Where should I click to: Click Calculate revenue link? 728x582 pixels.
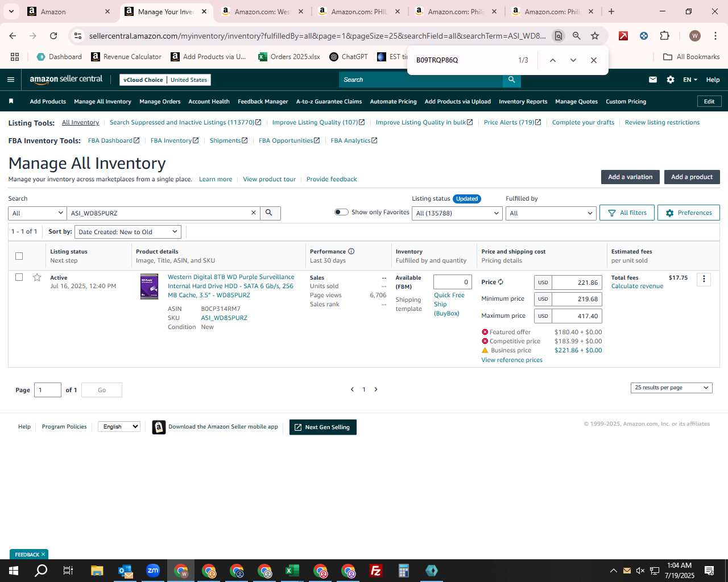(637, 286)
